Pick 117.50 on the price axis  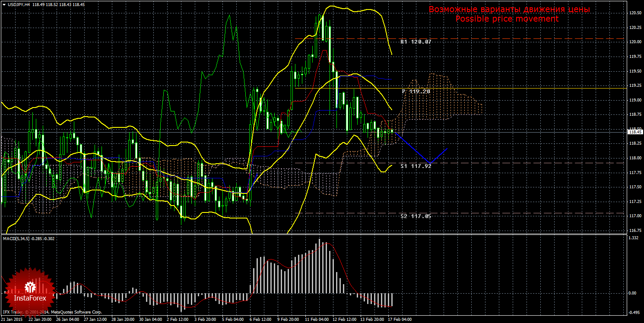635,187
